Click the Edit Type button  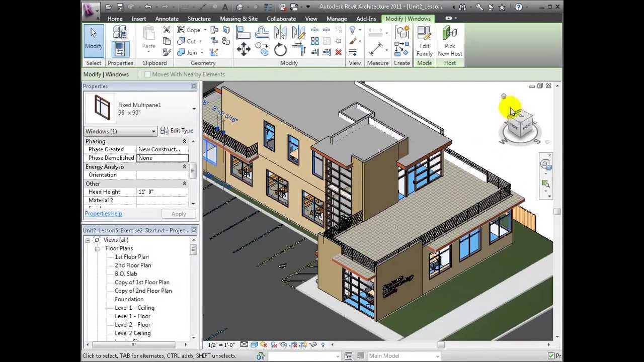point(177,131)
